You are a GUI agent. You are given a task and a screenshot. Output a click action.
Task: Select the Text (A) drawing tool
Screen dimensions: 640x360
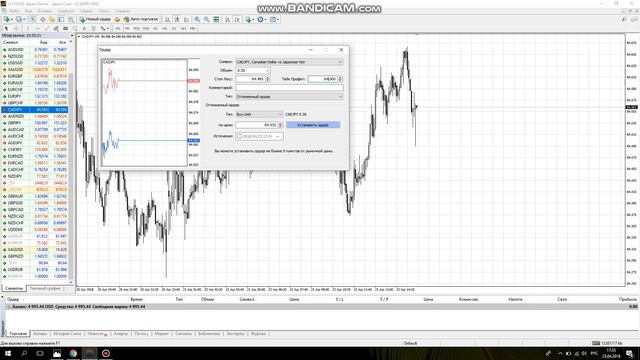[x=84, y=29]
